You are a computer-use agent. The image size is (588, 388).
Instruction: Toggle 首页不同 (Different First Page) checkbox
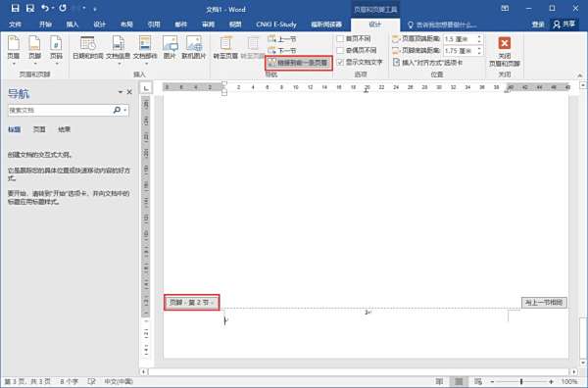340,38
